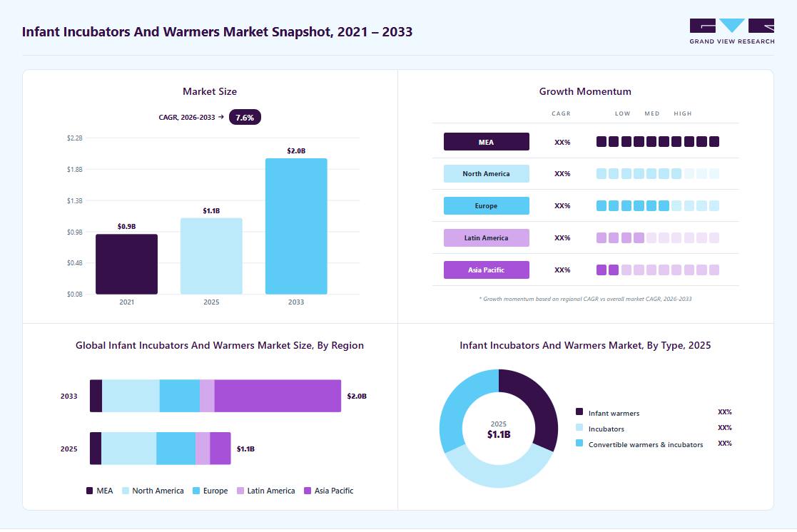
Task: Click the Asia Pacific segment of 2033 bar
Action: point(278,396)
